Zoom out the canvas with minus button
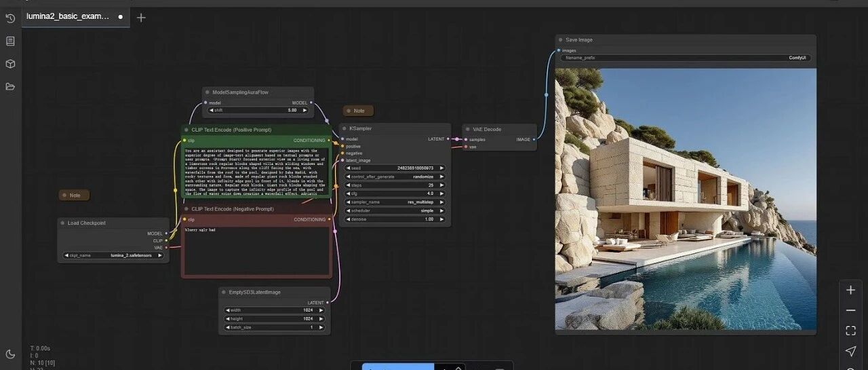 coord(850,310)
